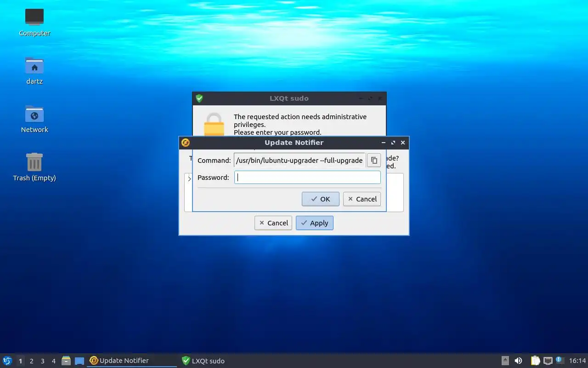Open the Lubuntu application menu
Screen dimensions: 588x368
(x=7, y=361)
